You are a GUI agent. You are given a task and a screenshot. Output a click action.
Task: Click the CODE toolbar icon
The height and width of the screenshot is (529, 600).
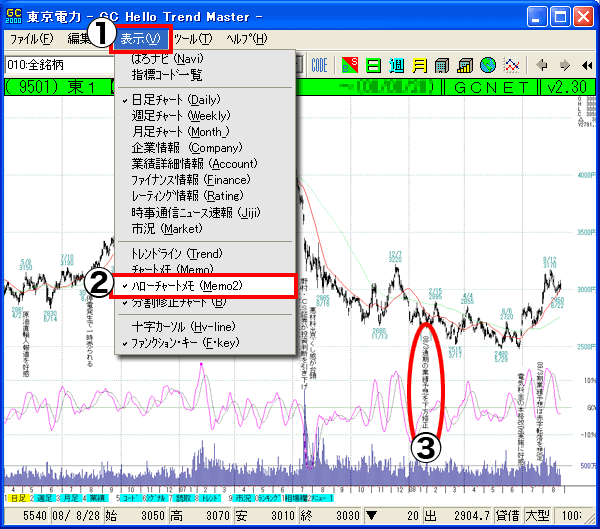pyautogui.click(x=319, y=65)
